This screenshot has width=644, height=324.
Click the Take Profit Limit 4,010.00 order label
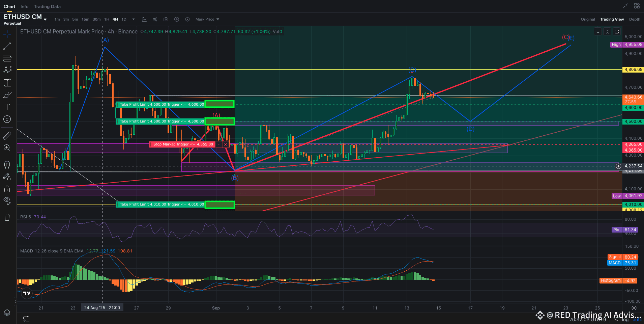162,205
